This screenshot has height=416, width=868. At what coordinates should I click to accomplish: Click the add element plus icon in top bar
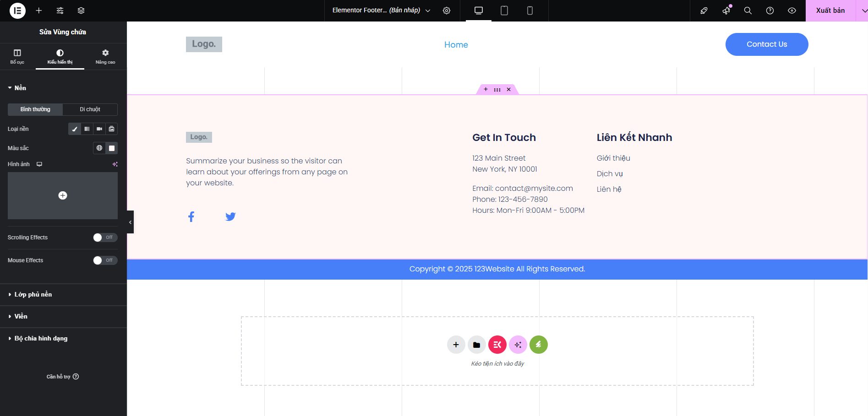(39, 11)
